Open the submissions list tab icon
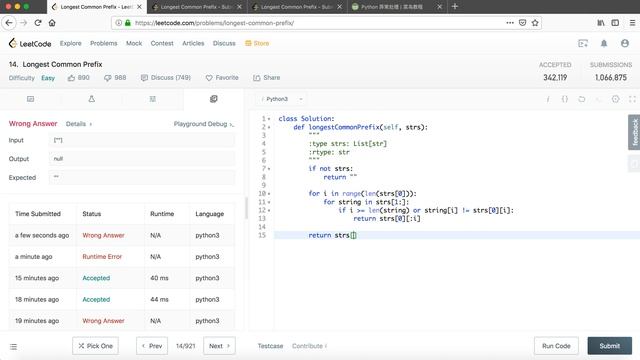The height and width of the screenshot is (360, 640). 153,99
